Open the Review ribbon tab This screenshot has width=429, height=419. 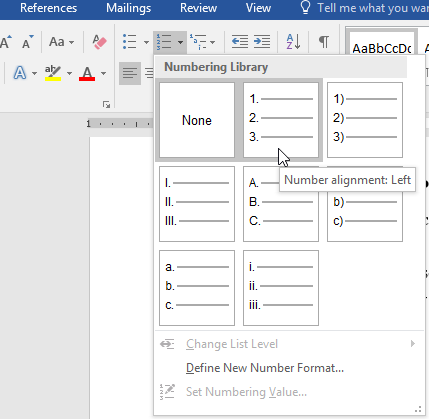coord(198,8)
